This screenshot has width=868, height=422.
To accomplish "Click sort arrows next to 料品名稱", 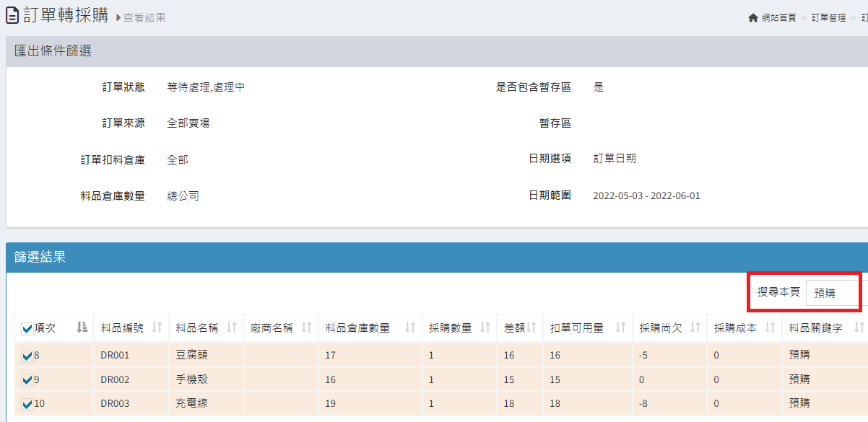I will [x=231, y=328].
